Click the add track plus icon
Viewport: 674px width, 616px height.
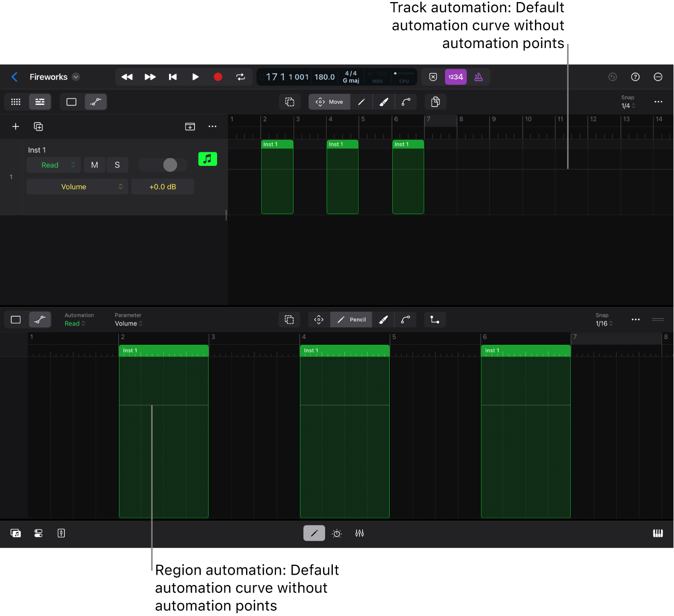coord(16,127)
